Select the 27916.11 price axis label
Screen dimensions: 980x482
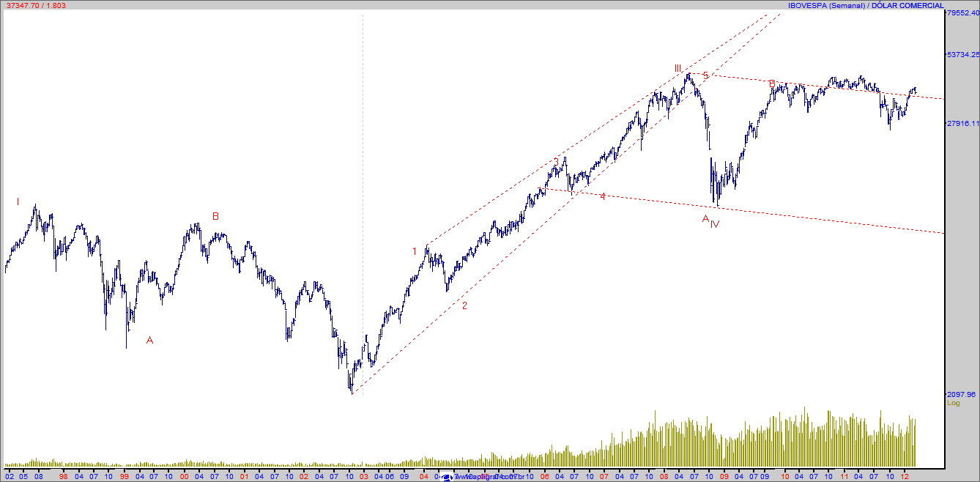click(x=962, y=124)
